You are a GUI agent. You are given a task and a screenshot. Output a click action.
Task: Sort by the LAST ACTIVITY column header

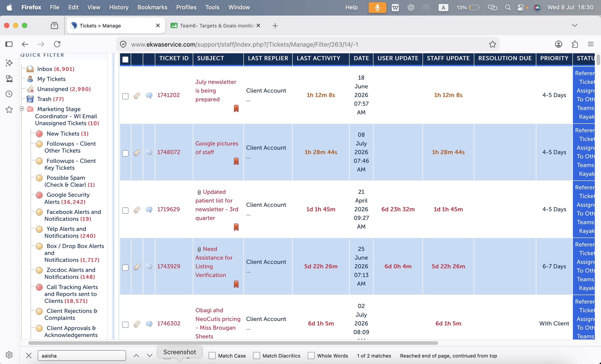click(318, 58)
